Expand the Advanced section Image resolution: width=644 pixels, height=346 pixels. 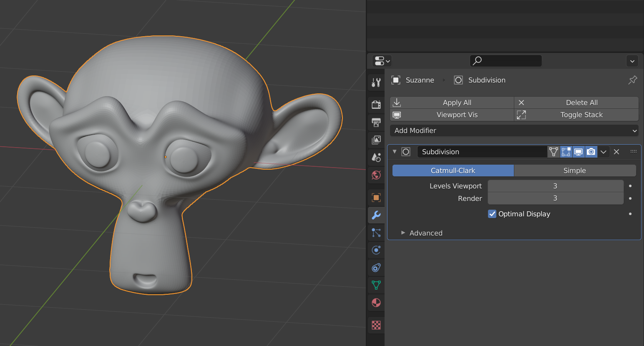click(x=403, y=233)
